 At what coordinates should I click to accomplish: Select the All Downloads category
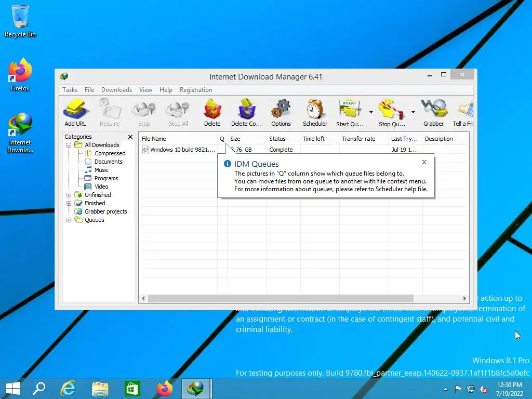click(x=102, y=145)
